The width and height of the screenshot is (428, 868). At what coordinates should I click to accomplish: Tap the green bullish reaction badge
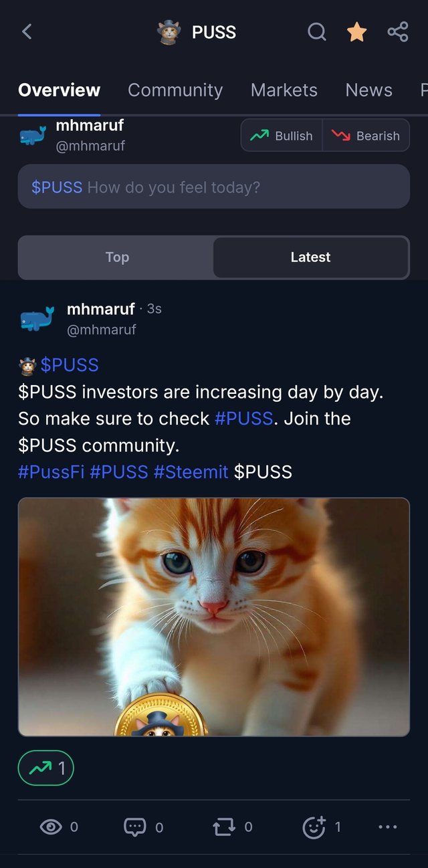[45, 769]
